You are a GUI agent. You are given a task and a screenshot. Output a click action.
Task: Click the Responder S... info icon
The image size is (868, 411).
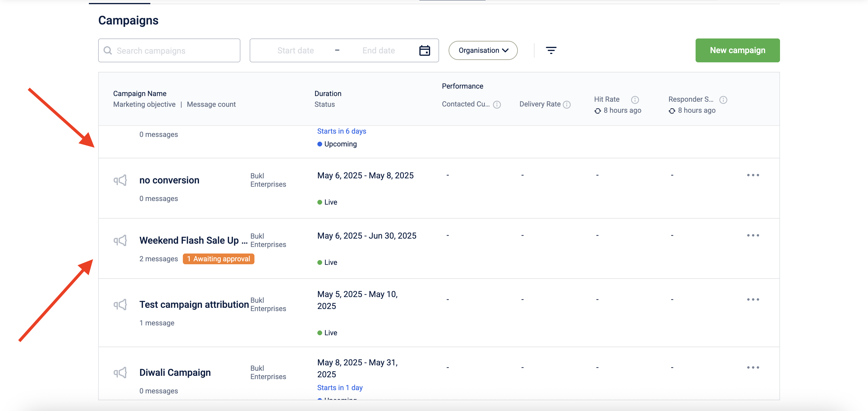(x=723, y=100)
